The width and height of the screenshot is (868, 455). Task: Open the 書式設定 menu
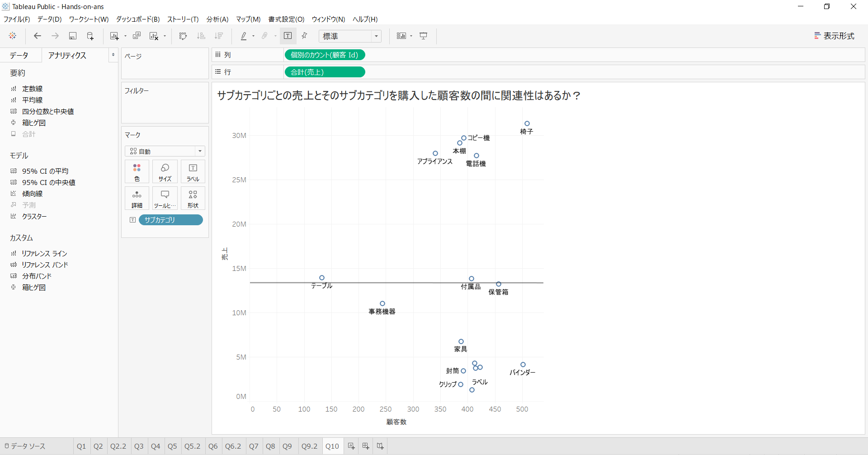click(x=286, y=19)
